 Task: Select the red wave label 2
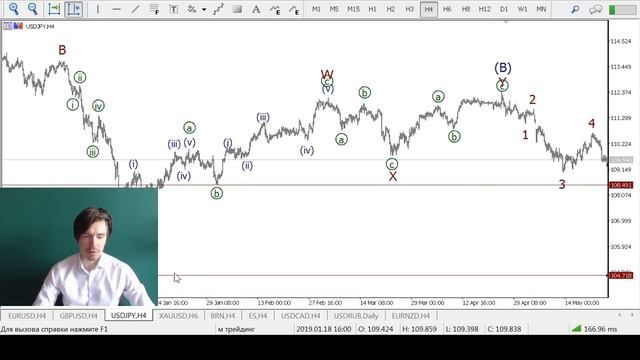[532, 100]
